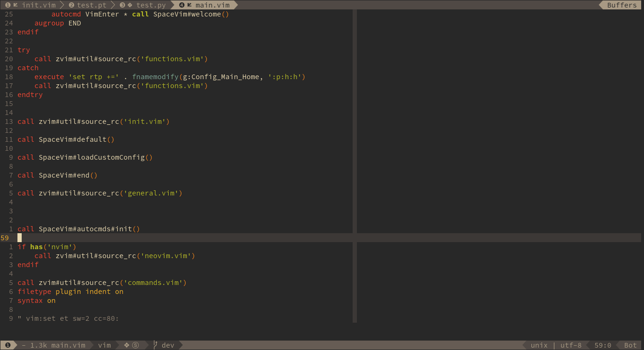Click the circled 2 badge on test.pt
Viewport: 644px width, 350px height.
click(72, 5)
